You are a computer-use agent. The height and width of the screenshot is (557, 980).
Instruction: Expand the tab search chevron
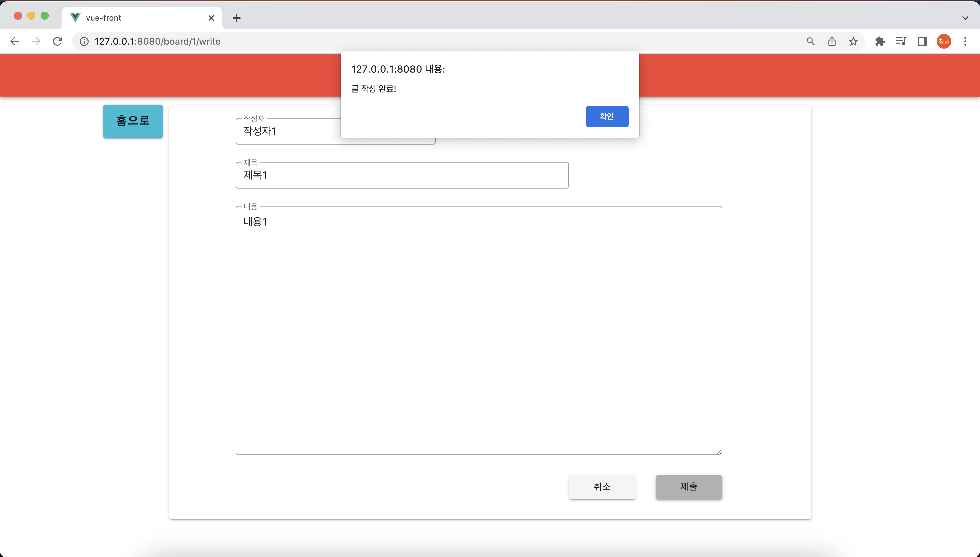click(965, 18)
